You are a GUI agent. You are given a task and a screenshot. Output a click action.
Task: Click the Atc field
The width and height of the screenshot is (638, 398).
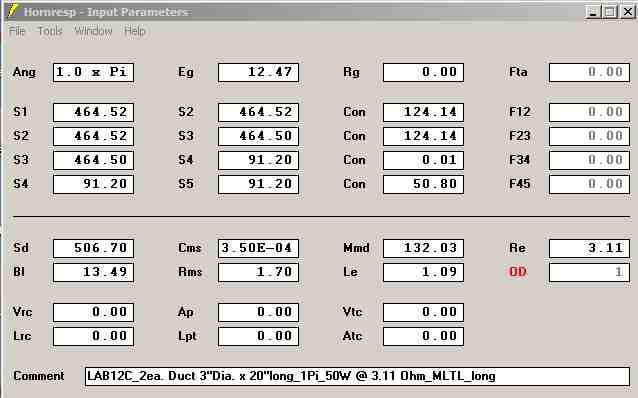coord(423,337)
